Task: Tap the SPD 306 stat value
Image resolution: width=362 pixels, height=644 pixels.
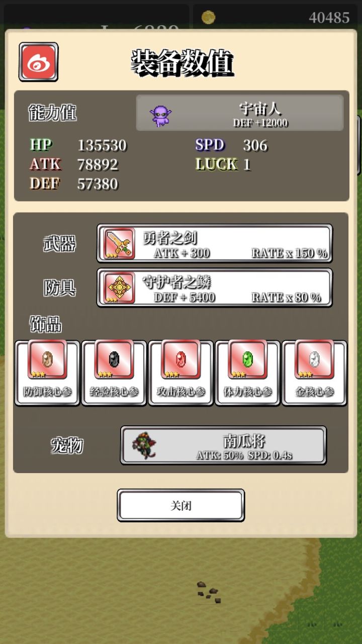Action: (255, 146)
